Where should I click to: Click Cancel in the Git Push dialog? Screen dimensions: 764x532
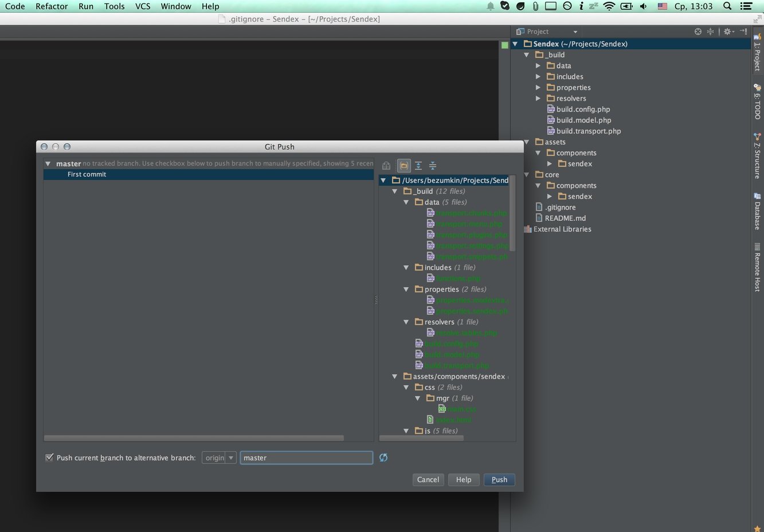pyautogui.click(x=428, y=480)
